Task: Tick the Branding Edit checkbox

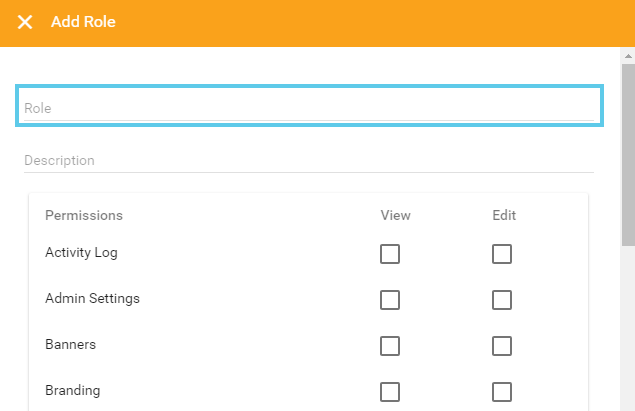Action: click(x=502, y=392)
